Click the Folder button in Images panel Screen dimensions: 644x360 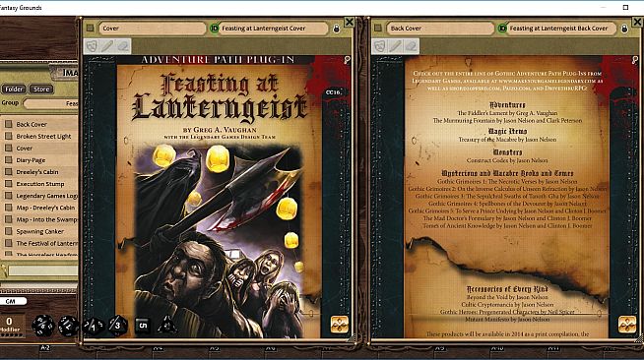14,89
